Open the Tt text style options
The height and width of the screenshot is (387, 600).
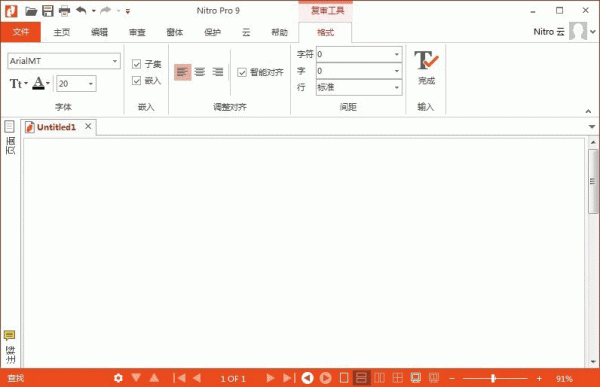[x=18, y=83]
